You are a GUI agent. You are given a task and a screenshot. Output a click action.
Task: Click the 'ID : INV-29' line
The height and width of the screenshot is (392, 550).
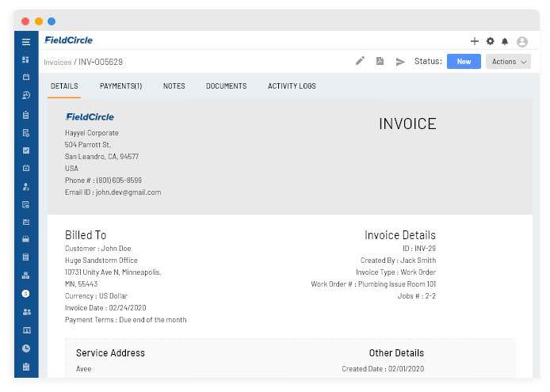click(419, 248)
